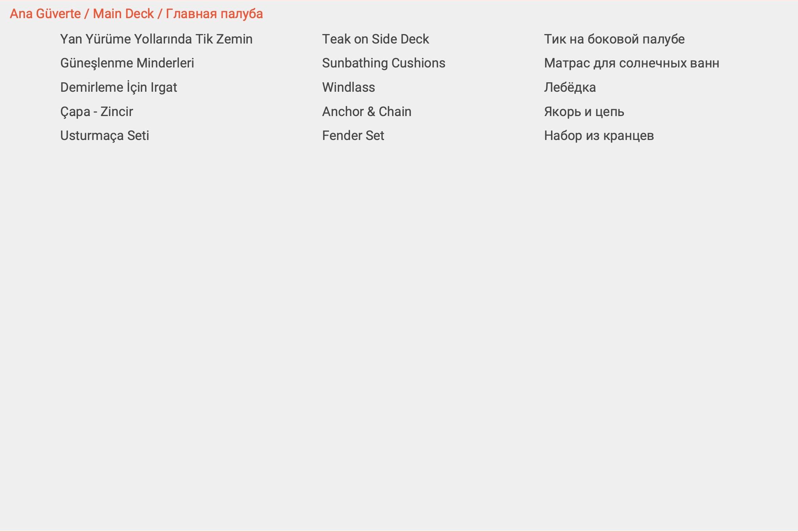This screenshot has height=532, width=798.
Task: Select the 'Лебёдка' list item
Action: click(569, 87)
